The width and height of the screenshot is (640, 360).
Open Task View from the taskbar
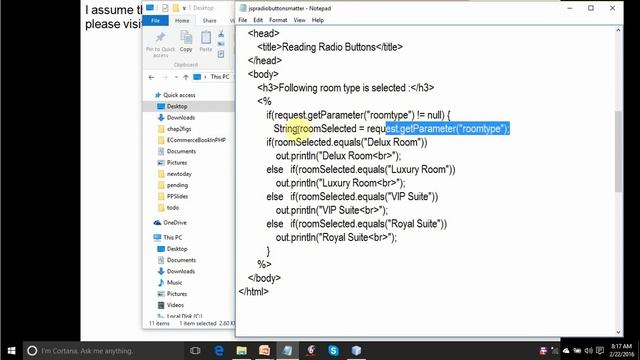point(195,351)
